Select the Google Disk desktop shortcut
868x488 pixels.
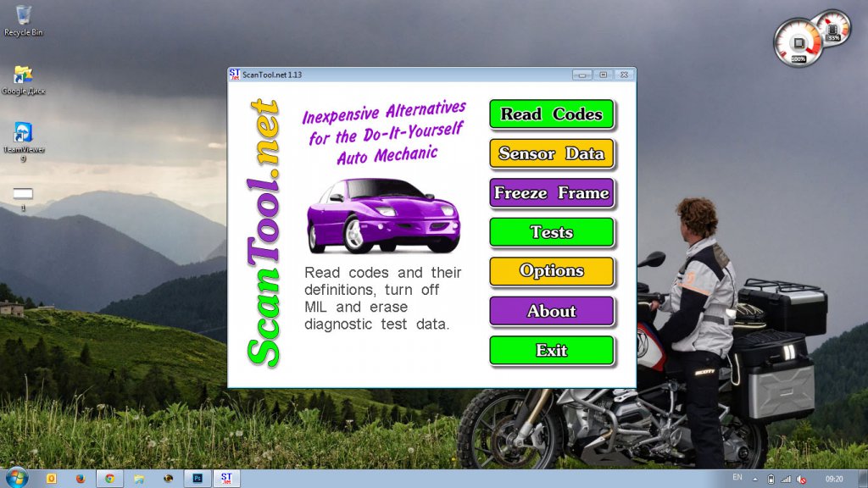23,80
